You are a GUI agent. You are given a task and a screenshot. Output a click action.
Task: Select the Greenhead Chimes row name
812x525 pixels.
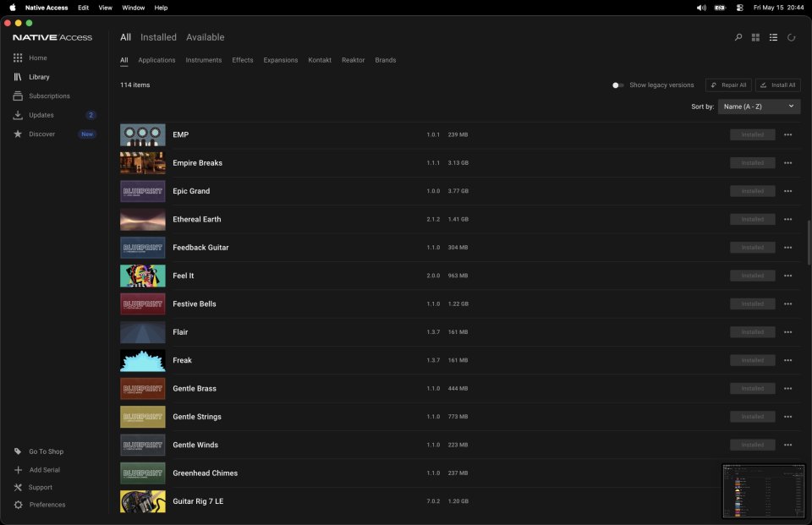pyautogui.click(x=205, y=473)
